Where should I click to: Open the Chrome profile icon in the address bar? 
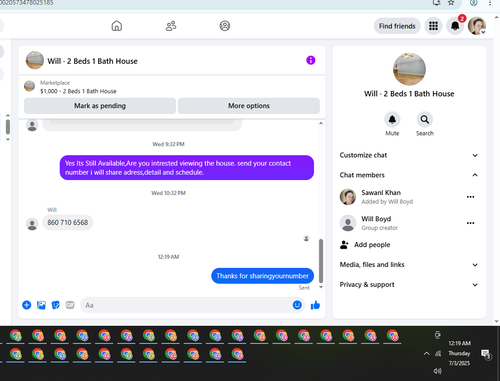pos(473,3)
